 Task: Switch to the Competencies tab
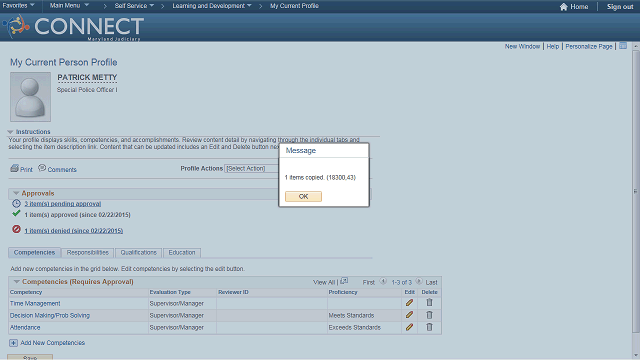click(34, 253)
